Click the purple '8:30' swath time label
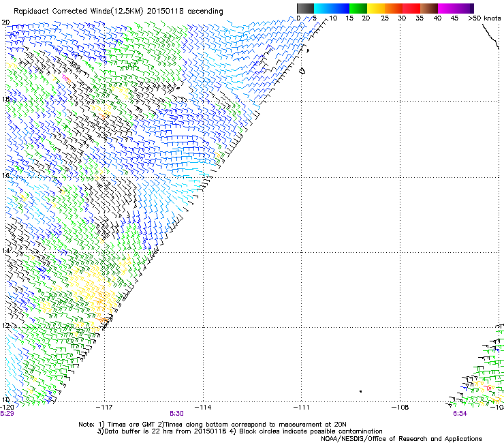Image resolution: width=504 pixels, height=443 pixels. tap(177, 414)
